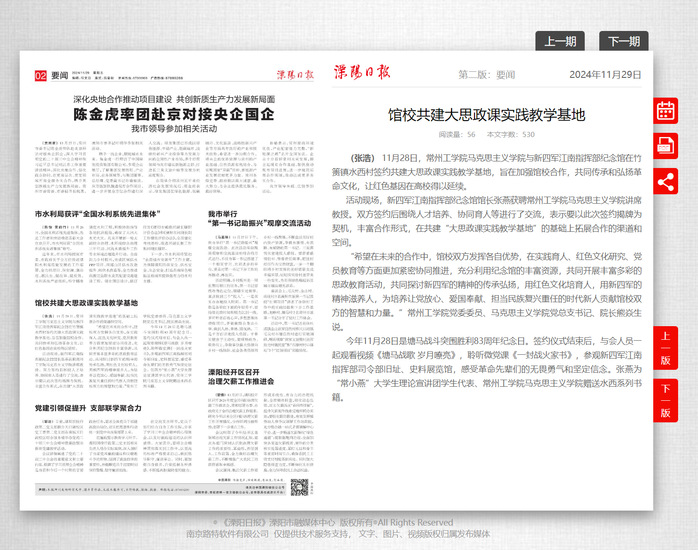The width and height of the screenshot is (698, 550).
Task: Go to next issue 下一期
Action: click(x=624, y=41)
